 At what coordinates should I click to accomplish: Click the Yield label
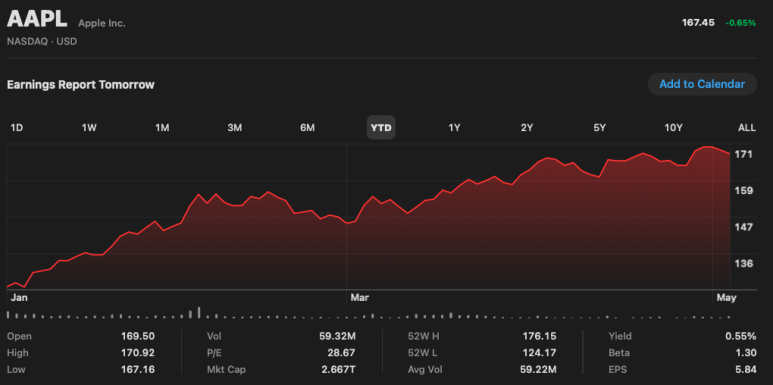[620, 336]
